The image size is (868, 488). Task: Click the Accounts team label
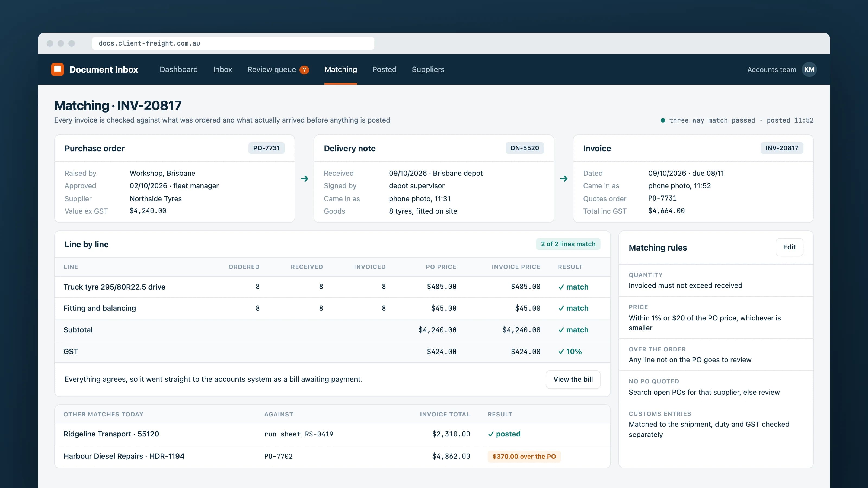(x=772, y=69)
